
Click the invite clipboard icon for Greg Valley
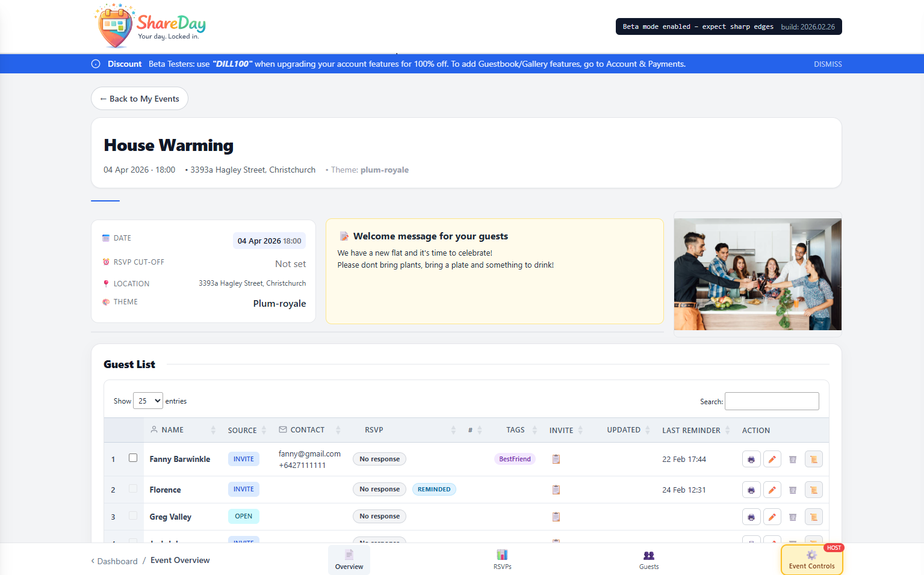(556, 517)
